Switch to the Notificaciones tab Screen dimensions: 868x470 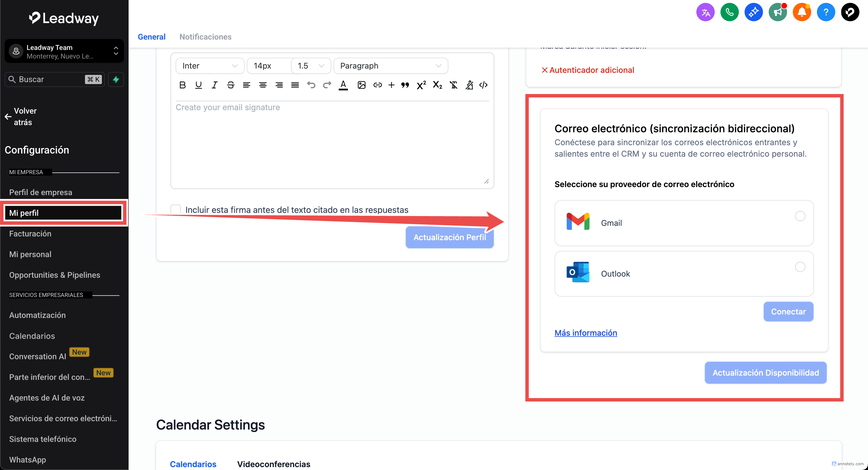click(205, 37)
